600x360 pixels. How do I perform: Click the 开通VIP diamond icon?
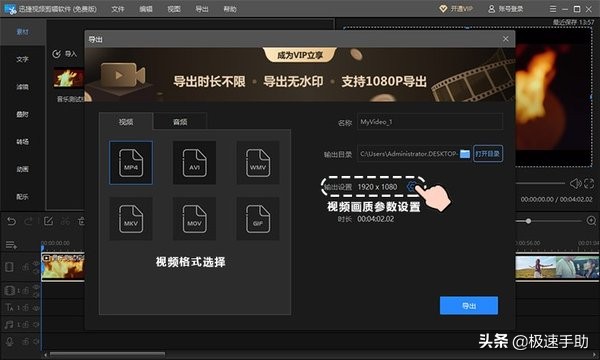point(443,9)
